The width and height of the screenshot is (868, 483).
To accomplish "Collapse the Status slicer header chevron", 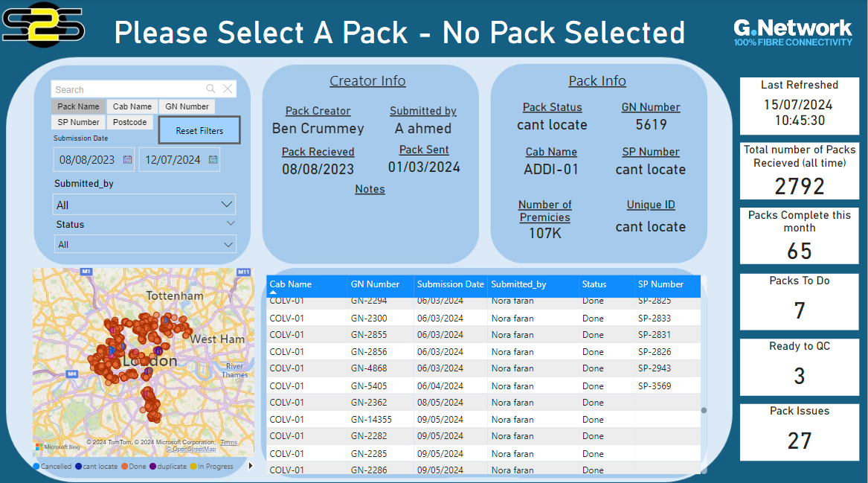I will pos(231,223).
